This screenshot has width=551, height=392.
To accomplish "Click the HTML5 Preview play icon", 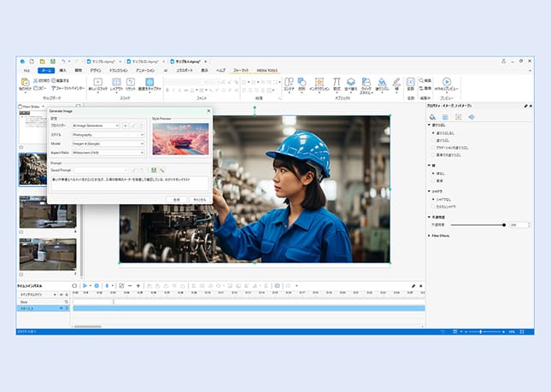I will 446,82.
